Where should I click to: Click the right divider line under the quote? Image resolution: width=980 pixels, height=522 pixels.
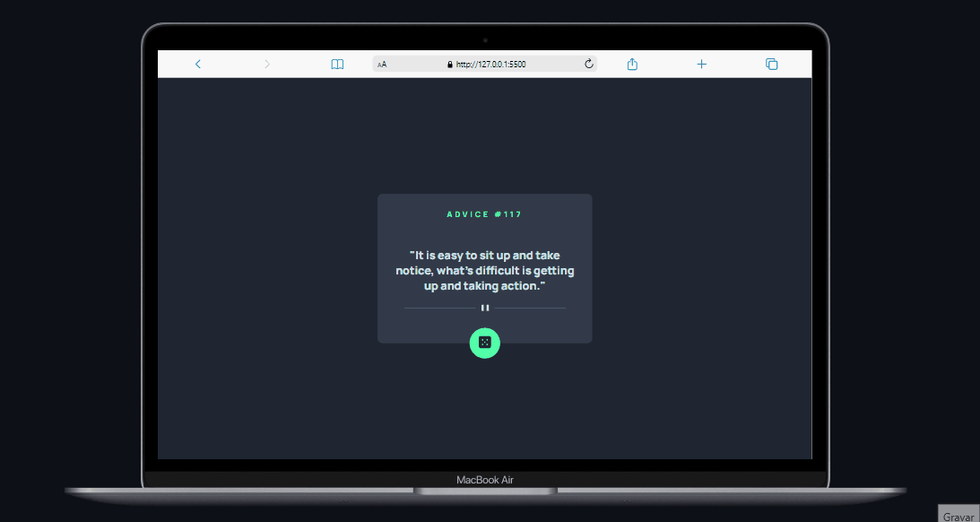[530, 308]
